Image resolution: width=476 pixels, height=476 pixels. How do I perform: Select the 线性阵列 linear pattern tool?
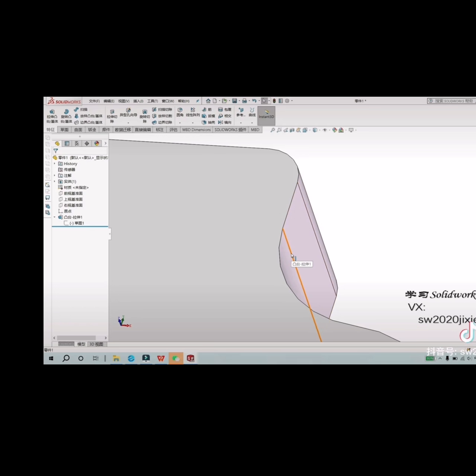(x=193, y=112)
